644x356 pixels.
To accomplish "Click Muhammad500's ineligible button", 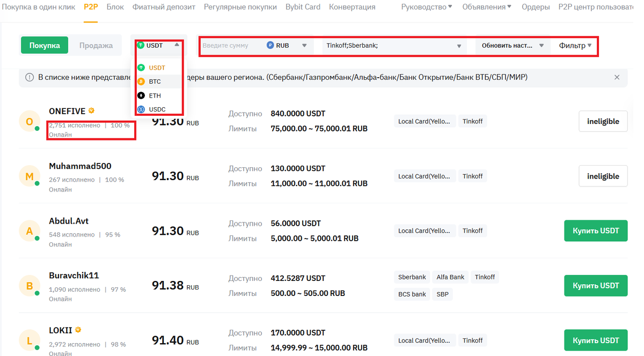I will pyautogui.click(x=603, y=176).
